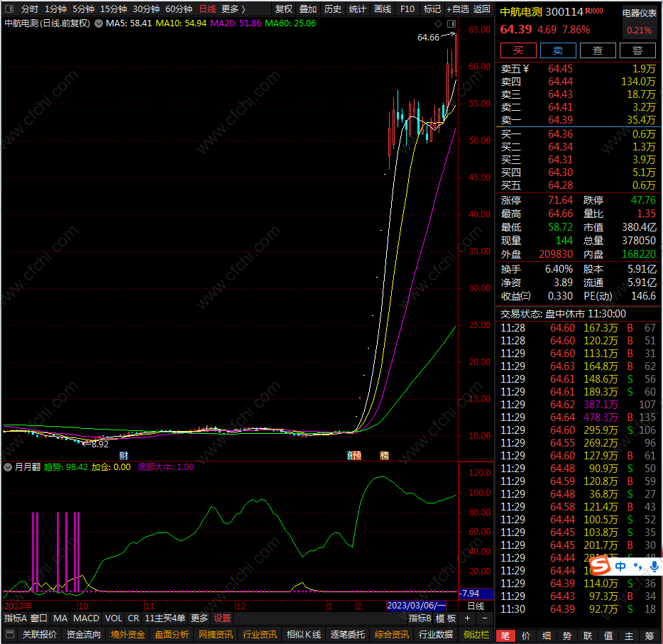Switch to the 30分钟 period

point(146,9)
